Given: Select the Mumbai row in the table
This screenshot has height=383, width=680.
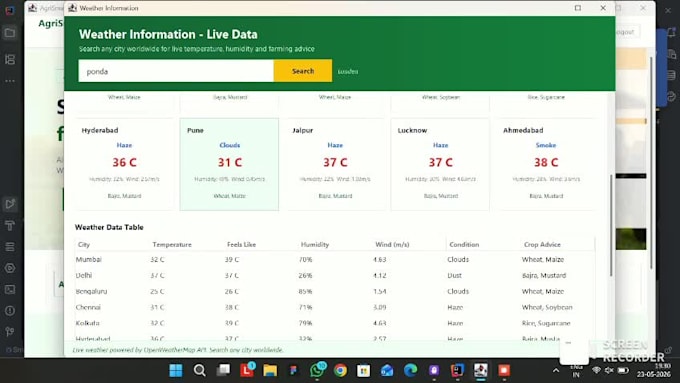Looking at the screenshot, I should point(335,259).
